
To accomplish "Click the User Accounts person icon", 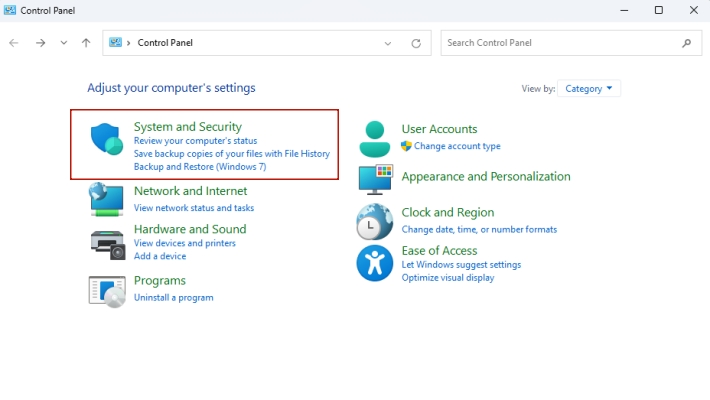I will (375, 138).
